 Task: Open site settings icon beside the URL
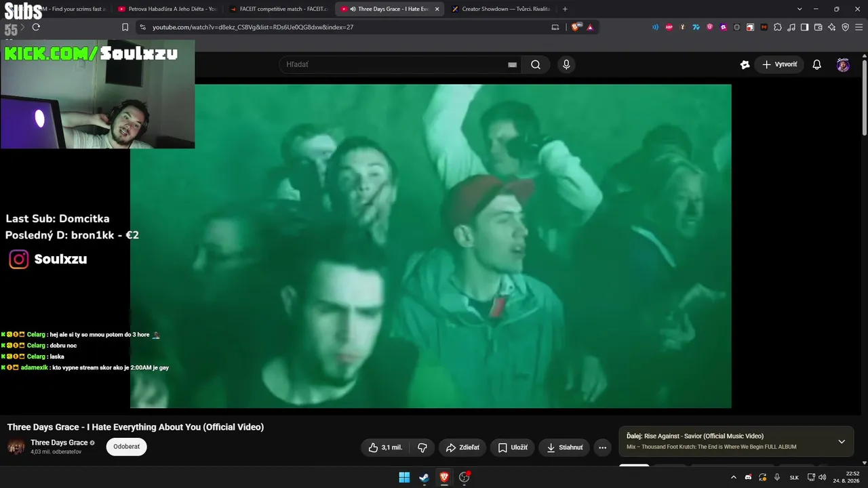pyautogui.click(x=142, y=27)
